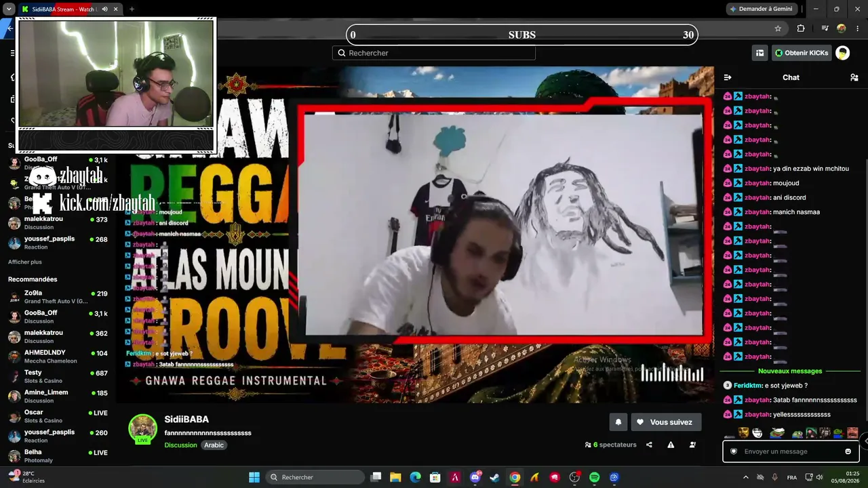Open the Chrome three-dot menu
Viewport: 868px width, 488px height.
point(858,28)
